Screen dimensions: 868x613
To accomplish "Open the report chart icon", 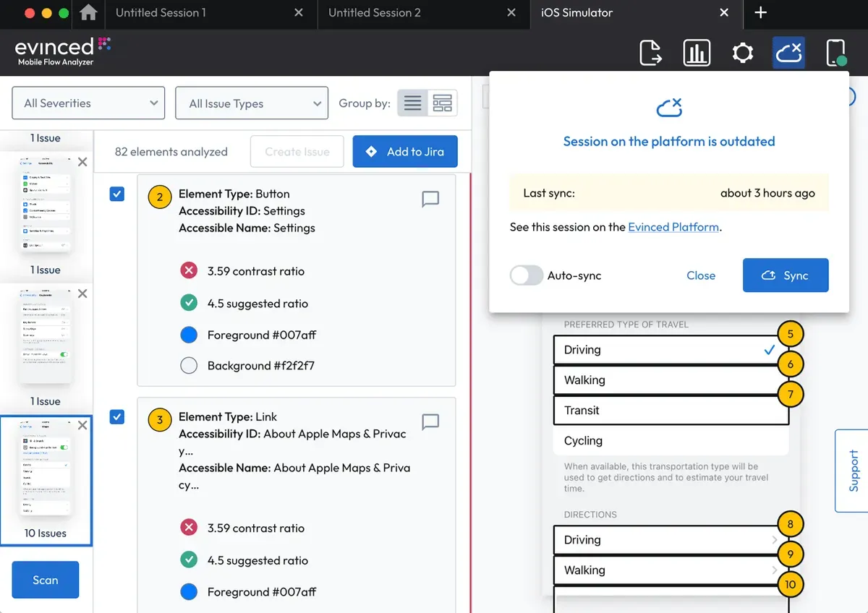I will point(696,53).
